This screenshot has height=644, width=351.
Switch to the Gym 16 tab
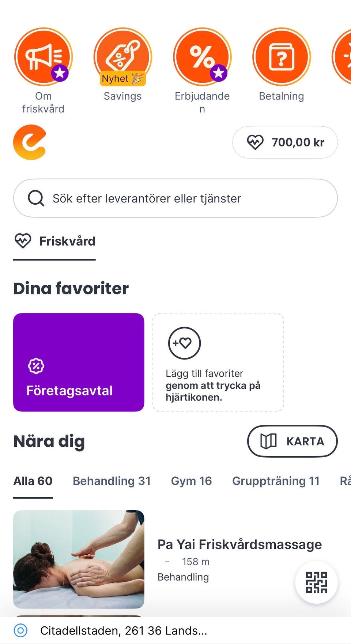pyautogui.click(x=192, y=481)
